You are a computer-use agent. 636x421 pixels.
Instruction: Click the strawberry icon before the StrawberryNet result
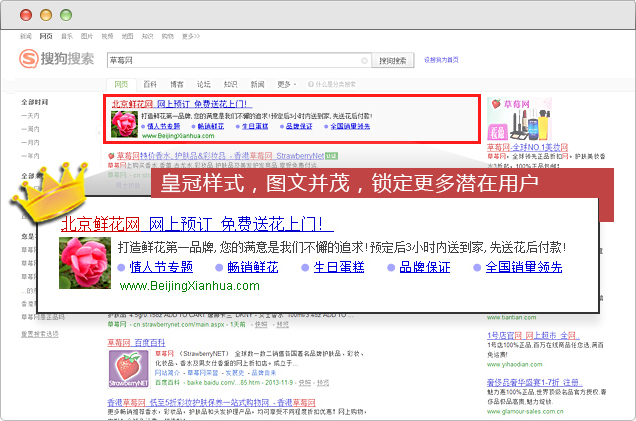[111, 156]
